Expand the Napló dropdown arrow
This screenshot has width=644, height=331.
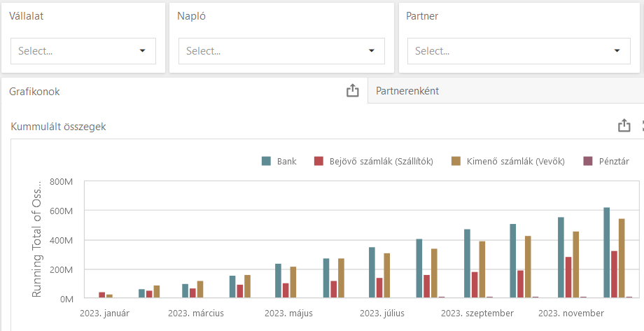click(372, 51)
